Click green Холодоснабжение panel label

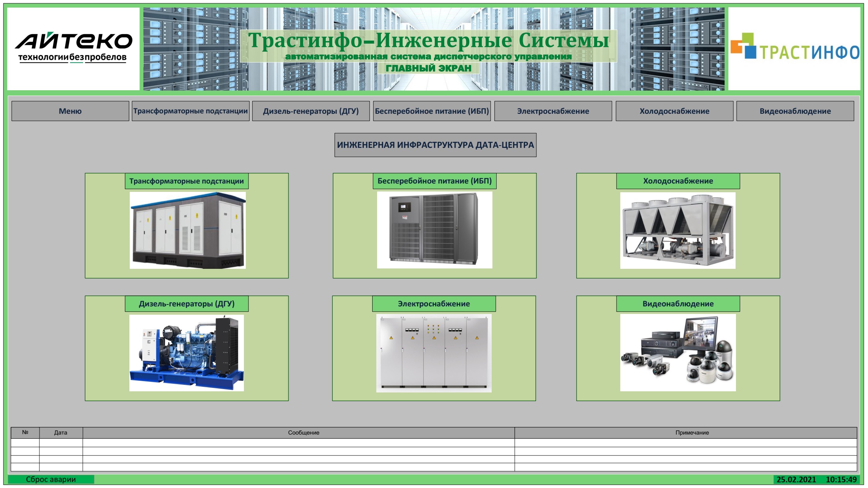[678, 181]
